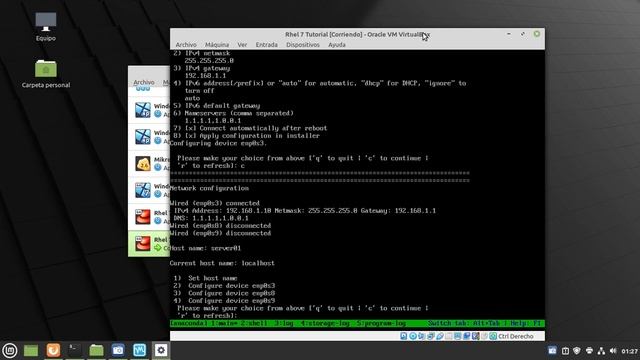640x360 pixels.
Task: Open the Archivo menu in VM window
Action: pos(186,45)
